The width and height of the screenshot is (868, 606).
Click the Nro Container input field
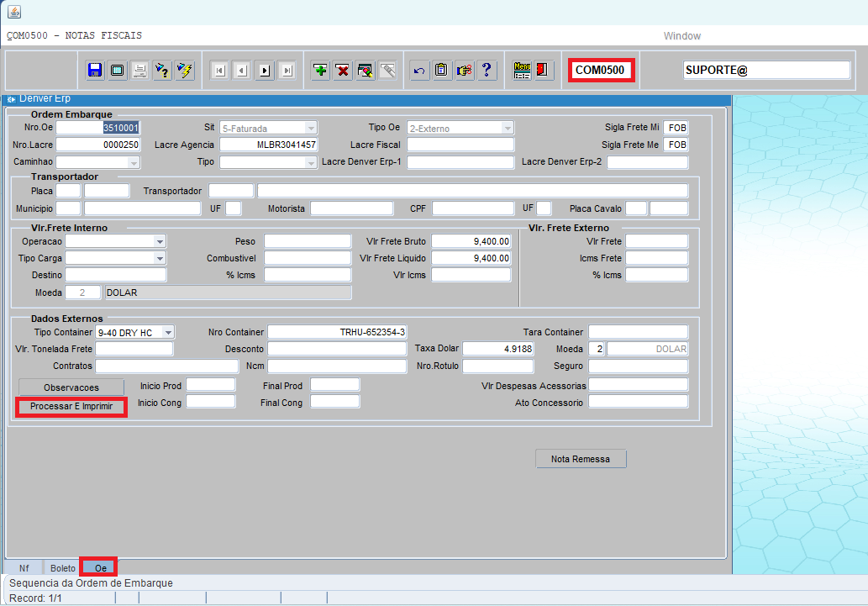337,333
